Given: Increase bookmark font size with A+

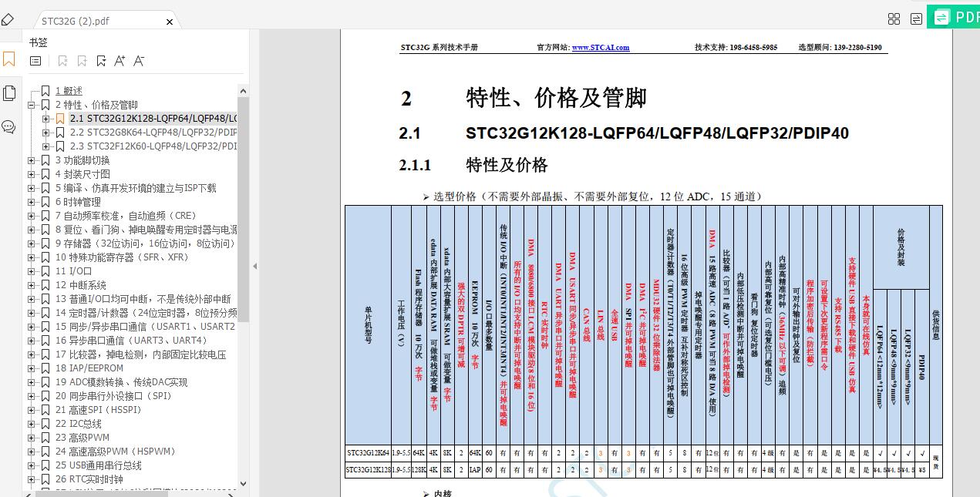Looking at the screenshot, I should pos(120,61).
